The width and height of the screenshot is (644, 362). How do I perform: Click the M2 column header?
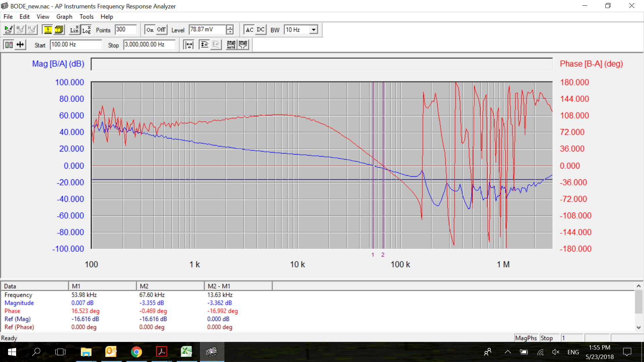point(170,286)
